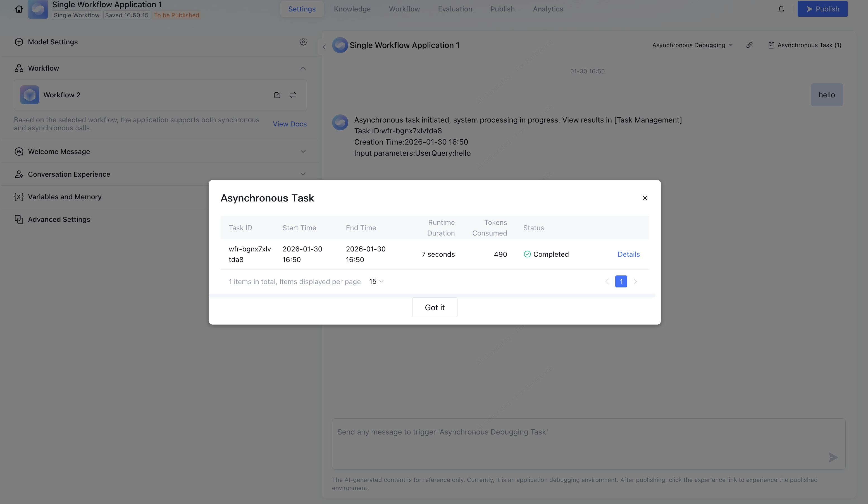The height and width of the screenshot is (504, 868).
Task: Click the link icon beside Asynchronous Debugging
Action: [749, 45]
